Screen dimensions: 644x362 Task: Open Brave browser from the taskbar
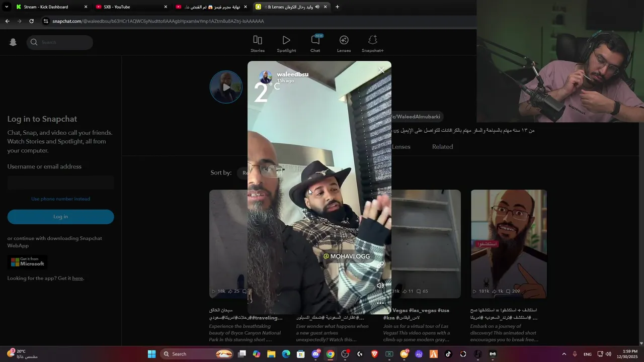point(374,354)
